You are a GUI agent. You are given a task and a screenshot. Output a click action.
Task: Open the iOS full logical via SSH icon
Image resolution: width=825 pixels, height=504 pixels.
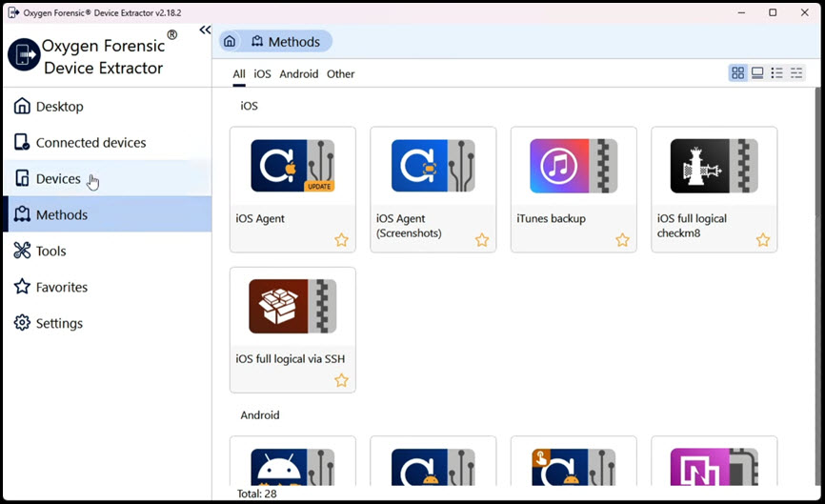click(292, 306)
